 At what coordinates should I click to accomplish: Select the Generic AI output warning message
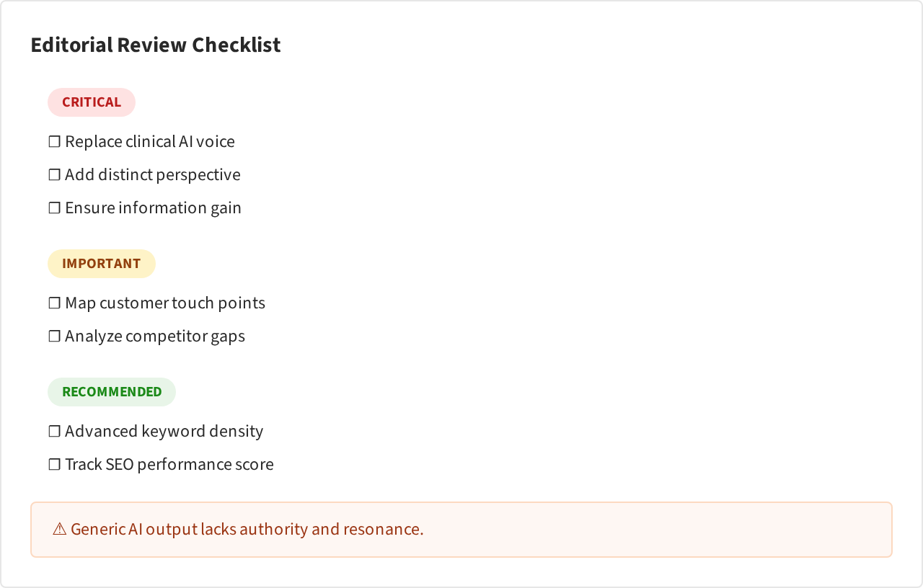pyautogui.click(x=247, y=530)
